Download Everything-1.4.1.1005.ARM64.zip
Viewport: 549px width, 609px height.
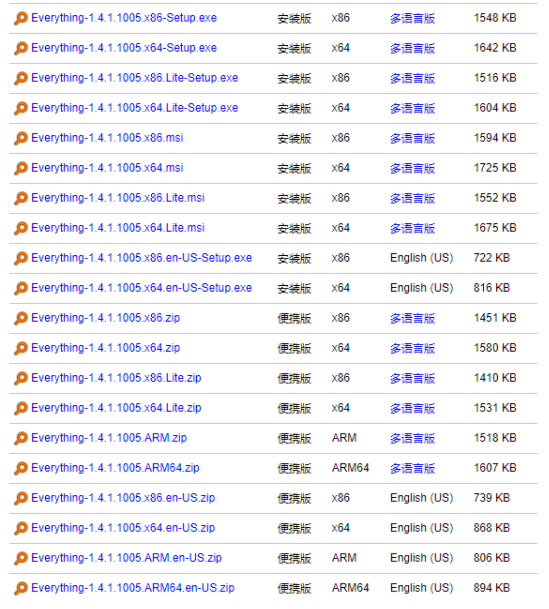click(x=115, y=468)
